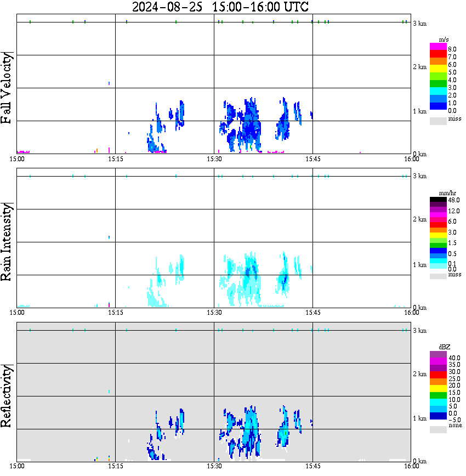The width and height of the screenshot is (466, 476).
Task: Select gray miss swatch in mm/hr legend
Action: (x=438, y=276)
